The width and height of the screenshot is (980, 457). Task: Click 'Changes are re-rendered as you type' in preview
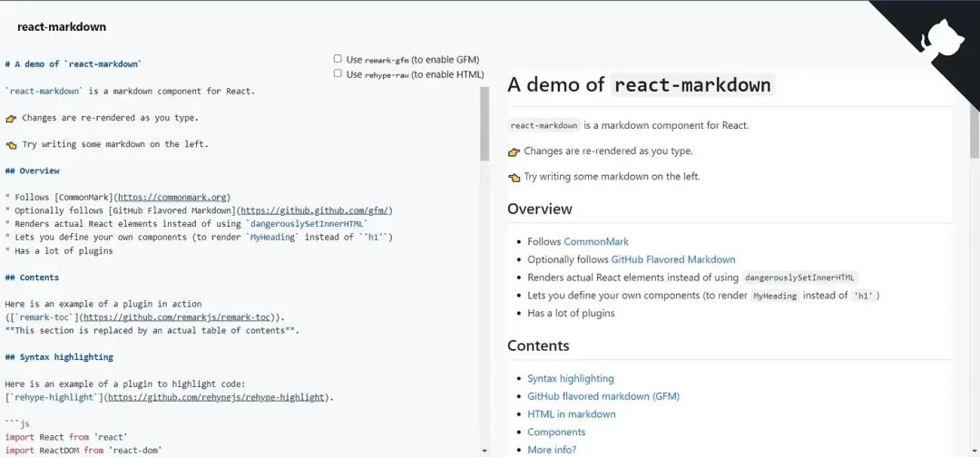pos(608,151)
